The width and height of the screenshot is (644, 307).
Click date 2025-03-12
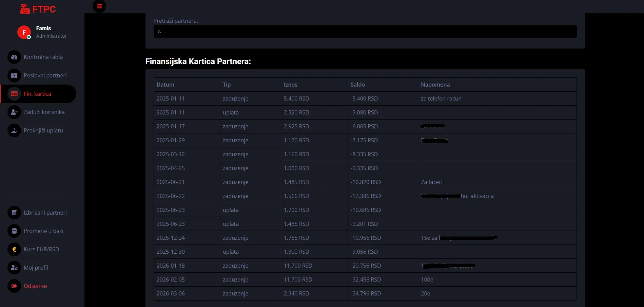(x=171, y=154)
